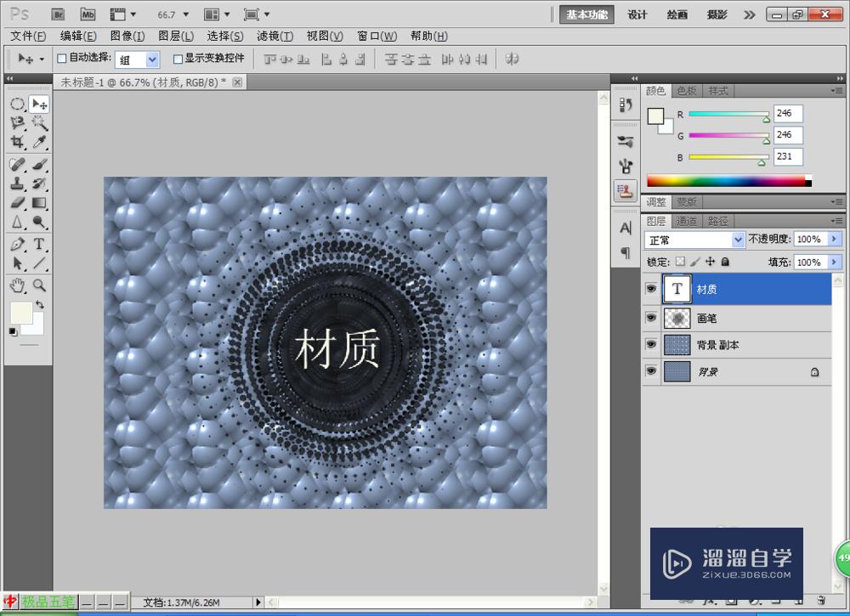The height and width of the screenshot is (616, 850).
Task: Open the Character panel icon
Action: 626,228
